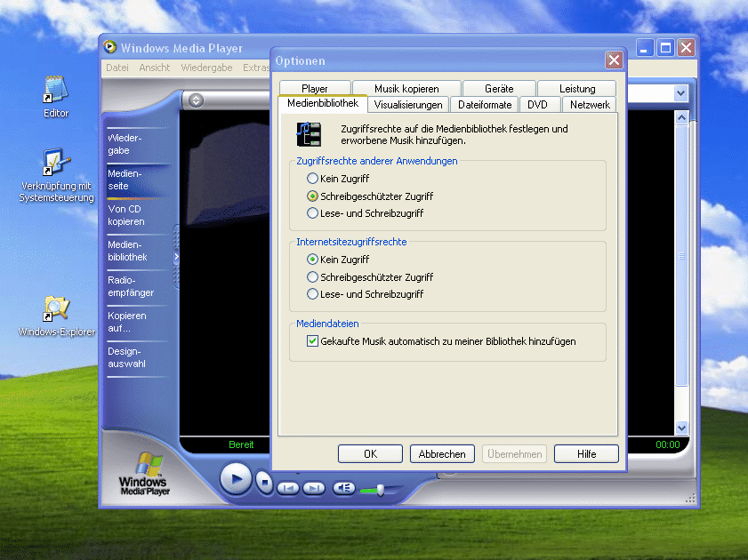Skip to the previous track
The height and width of the screenshot is (560, 748).
pyautogui.click(x=288, y=488)
